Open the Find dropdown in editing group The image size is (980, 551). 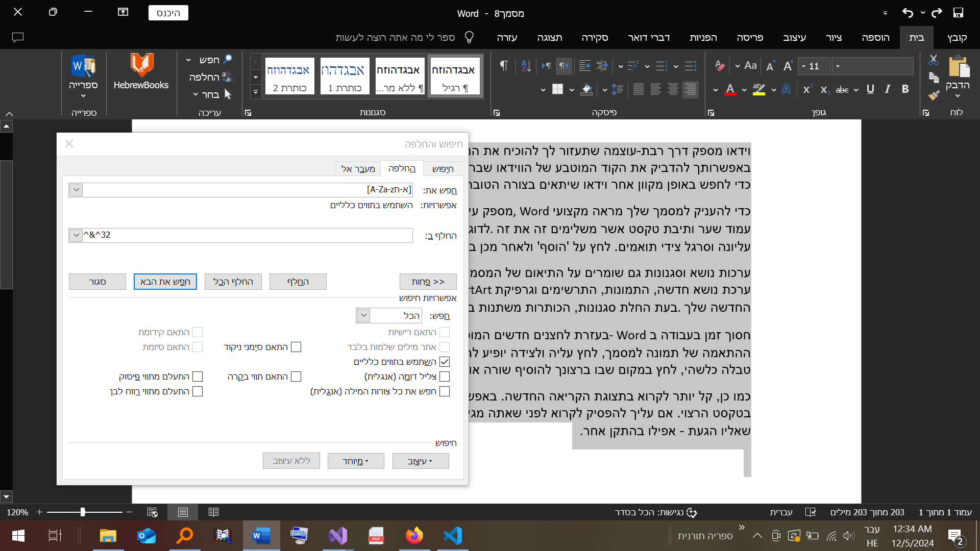[188, 60]
